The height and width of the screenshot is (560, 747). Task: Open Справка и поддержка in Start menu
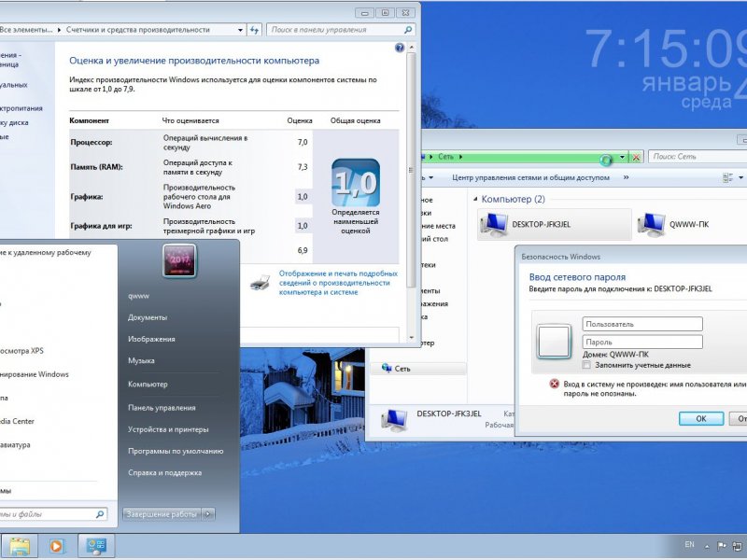click(x=165, y=473)
